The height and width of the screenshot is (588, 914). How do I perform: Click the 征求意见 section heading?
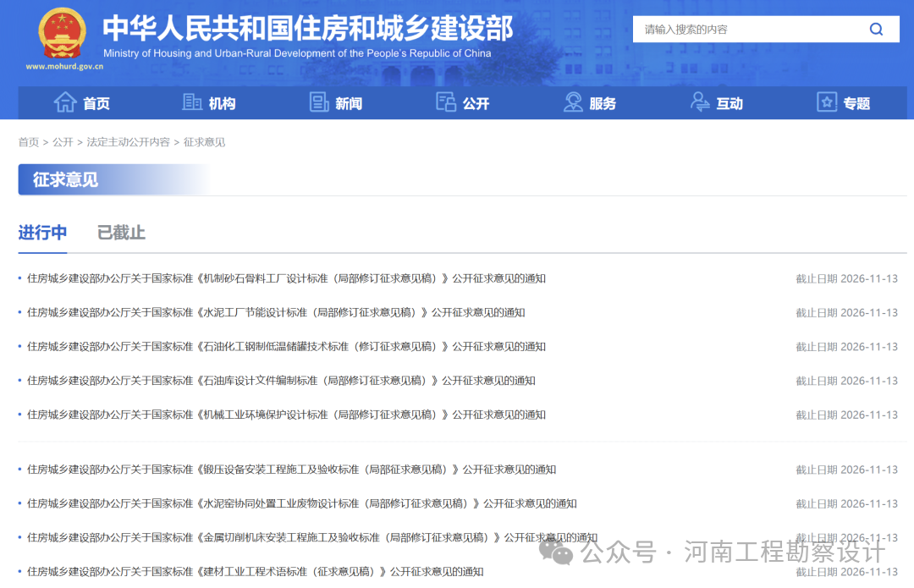tap(65, 179)
